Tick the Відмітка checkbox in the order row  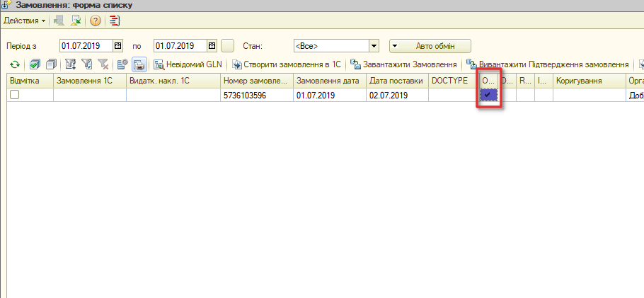[x=15, y=95]
